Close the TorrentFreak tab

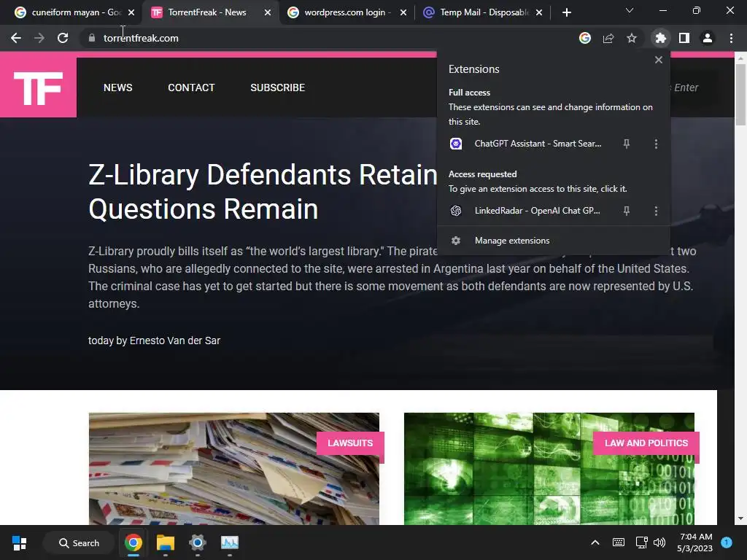pos(268,12)
